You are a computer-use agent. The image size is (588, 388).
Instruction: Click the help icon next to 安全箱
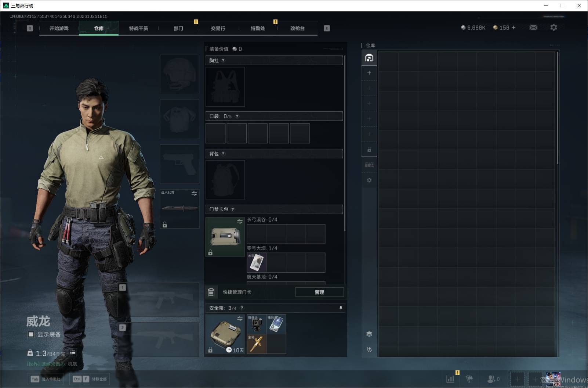pyautogui.click(x=242, y=308)
